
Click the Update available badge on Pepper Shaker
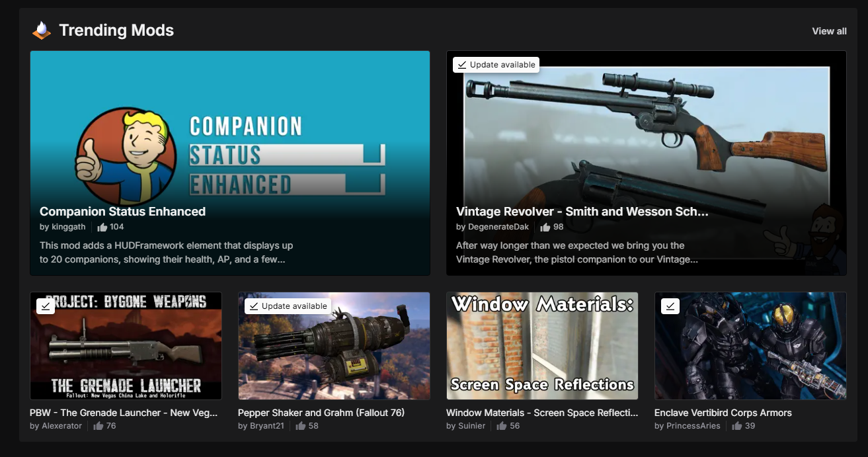point(288,306)
